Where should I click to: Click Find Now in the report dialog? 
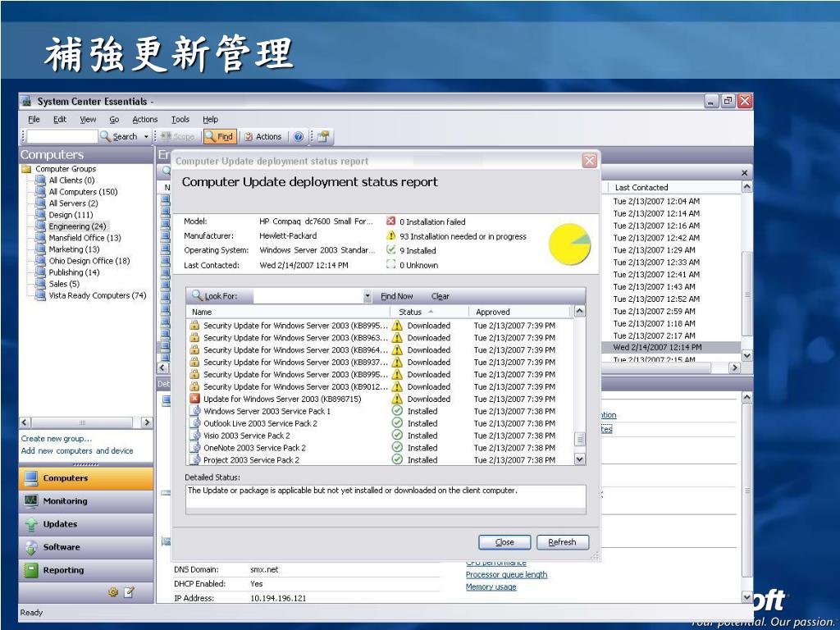(x=396, y=296)
